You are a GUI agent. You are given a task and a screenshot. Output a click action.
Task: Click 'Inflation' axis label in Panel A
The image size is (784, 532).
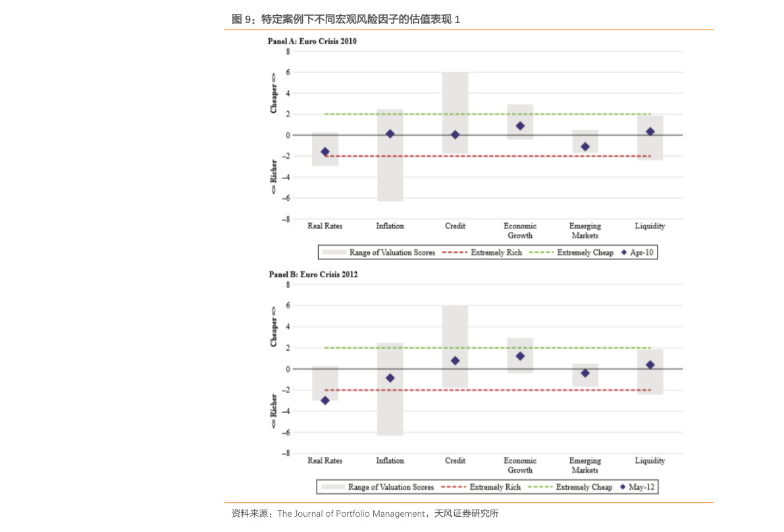click(x=390, y=226)
